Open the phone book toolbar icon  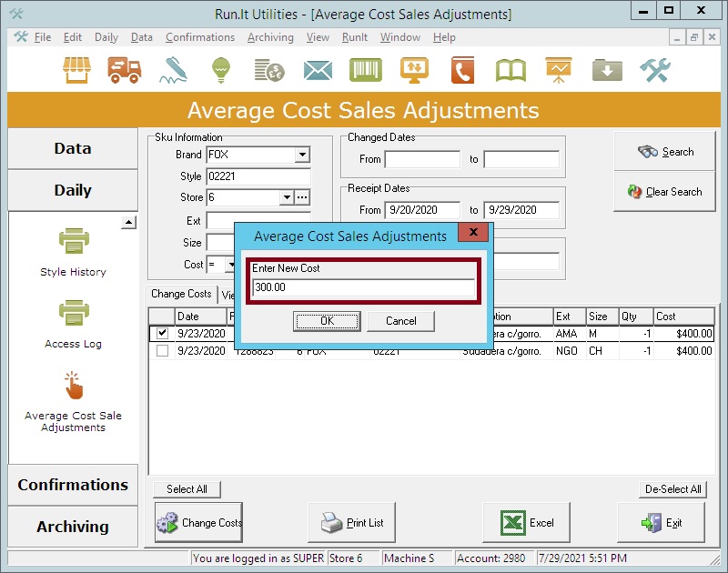coord(463,70)
